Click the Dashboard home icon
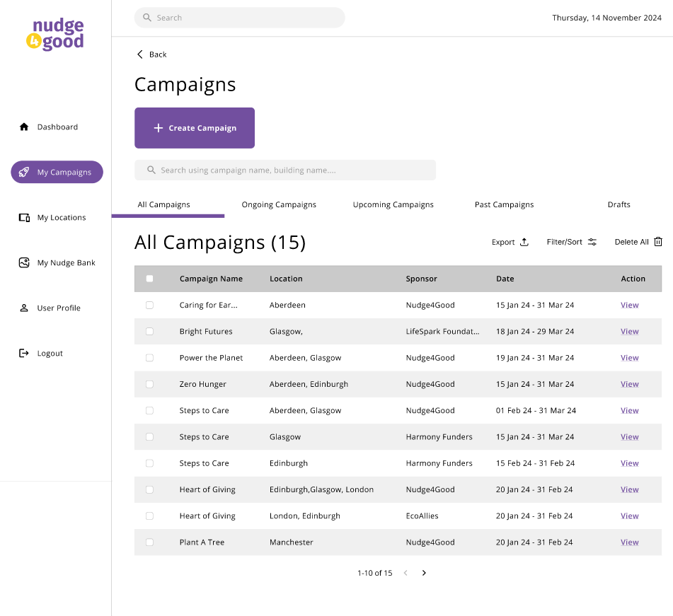Image resolution: width=673 pixels, height=616 pixels. 24,127
